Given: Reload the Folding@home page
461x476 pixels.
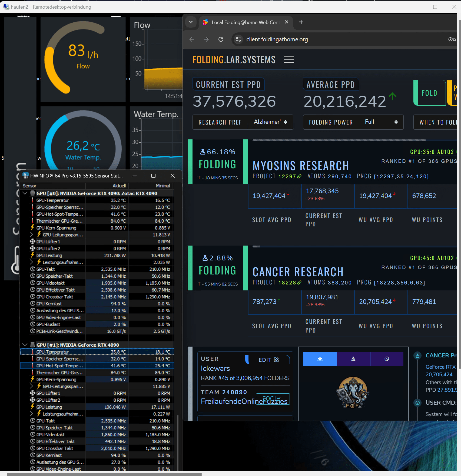Looking at the screenshot, I should pos(221,39).
